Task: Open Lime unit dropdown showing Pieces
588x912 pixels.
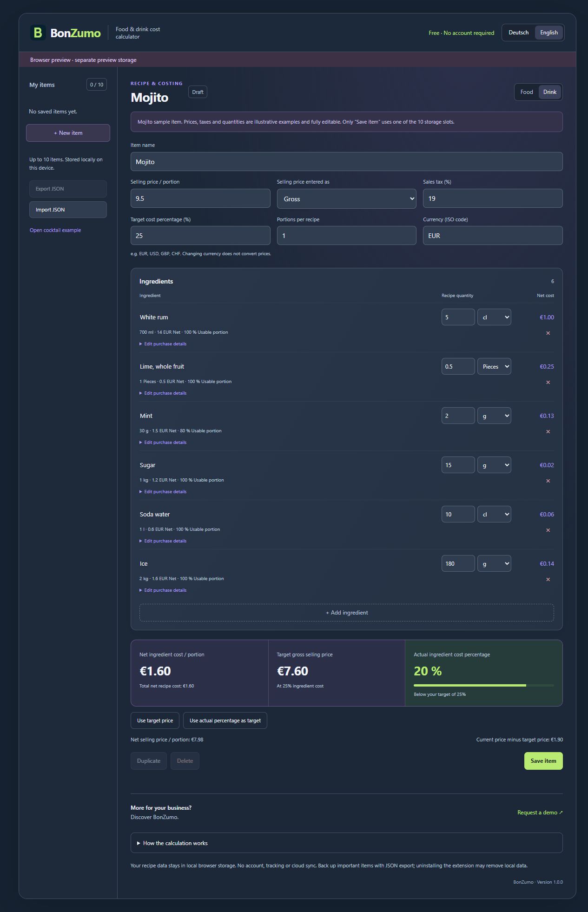Action: click(x=494, y=366)
